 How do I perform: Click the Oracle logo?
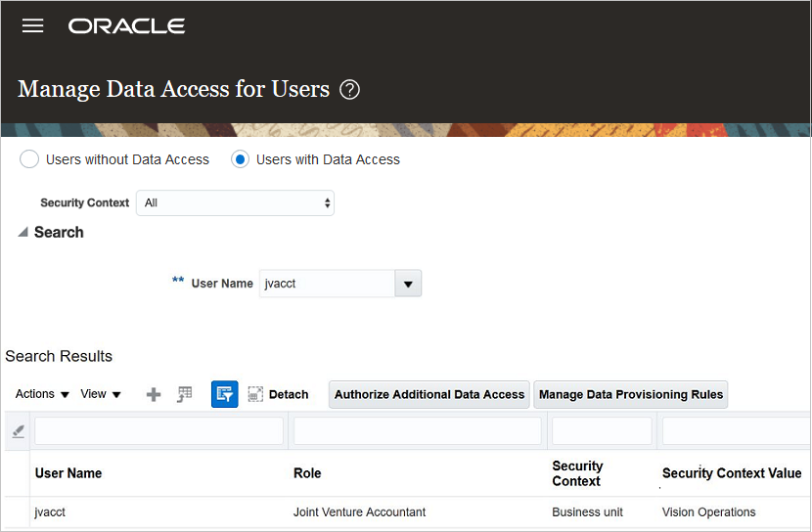126,26
